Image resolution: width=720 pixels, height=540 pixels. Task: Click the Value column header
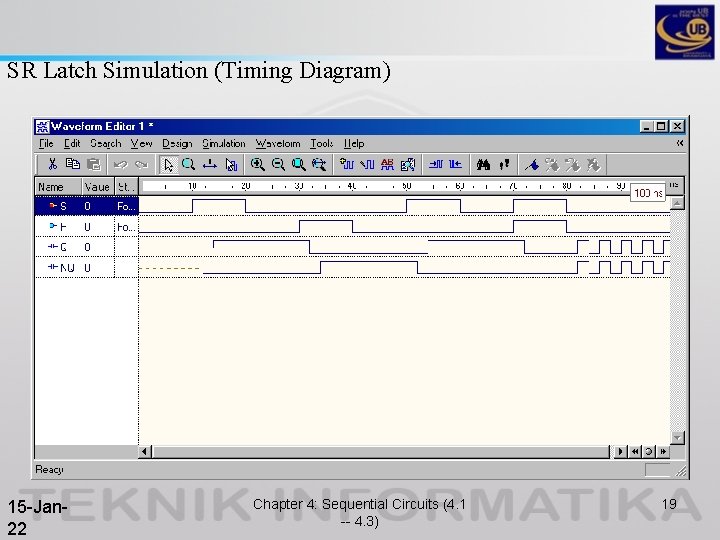pos(98,187)
